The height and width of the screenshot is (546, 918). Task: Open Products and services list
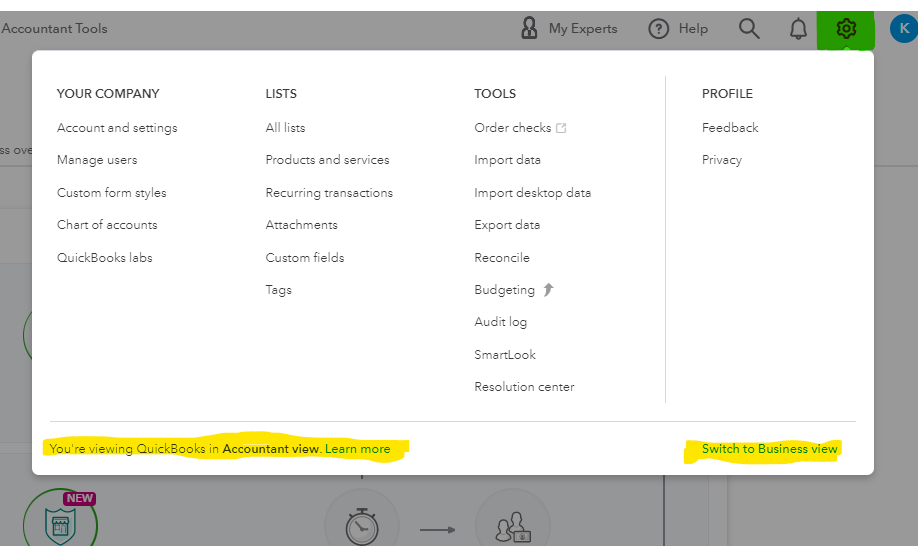click(x=327, y=160)
